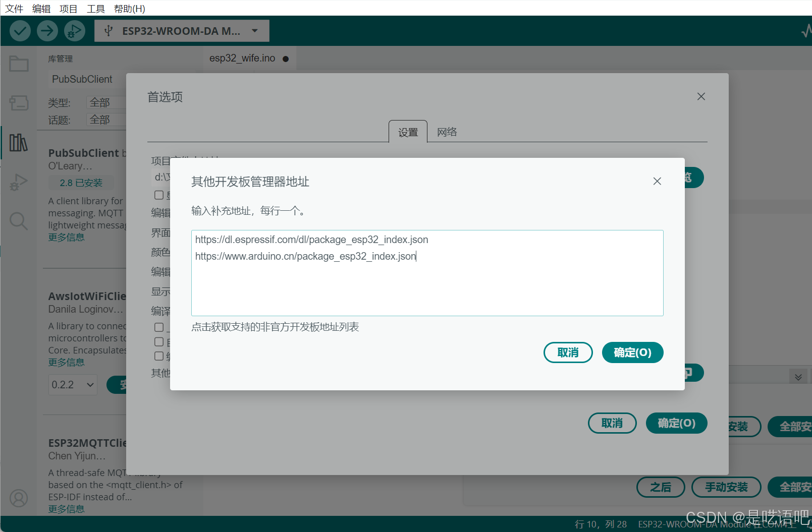Open the Sketchbook folder icon in sidebar
The image size is (812, 532).
tap(19, 64)
